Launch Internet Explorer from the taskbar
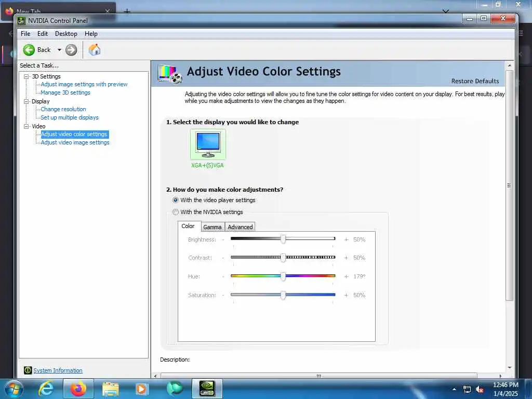The width and height of the screenshot is (532, 399). pos(46,389)
